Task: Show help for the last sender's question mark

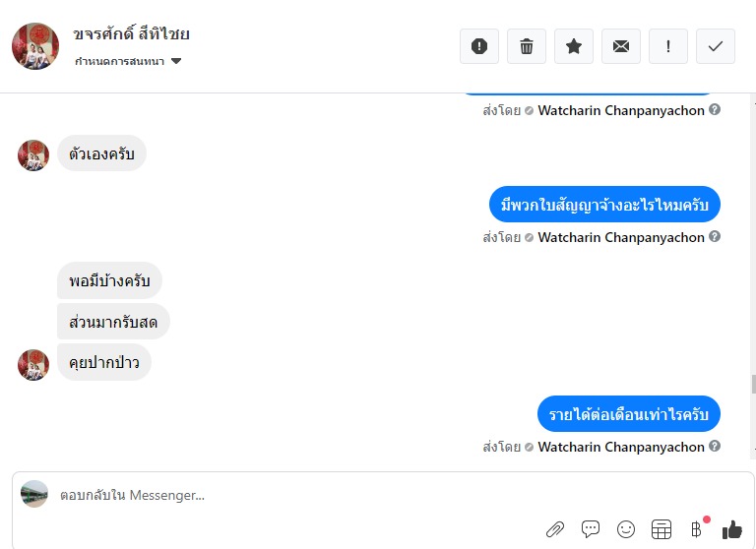Action: point(715,446)
